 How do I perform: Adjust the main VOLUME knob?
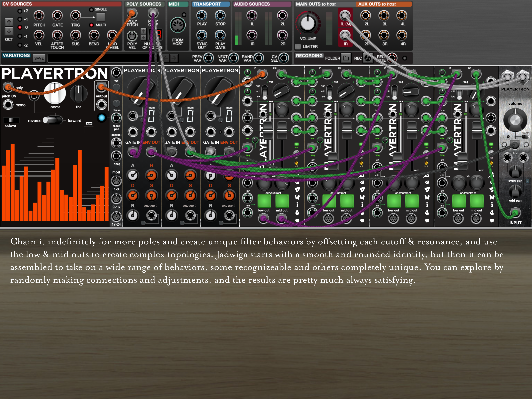pos(308,23)
